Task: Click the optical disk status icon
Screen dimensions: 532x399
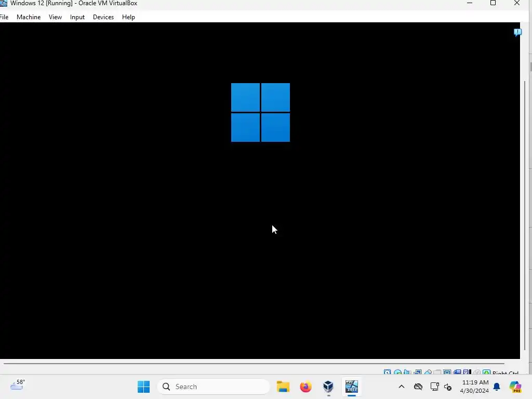Action: (397, 372)
